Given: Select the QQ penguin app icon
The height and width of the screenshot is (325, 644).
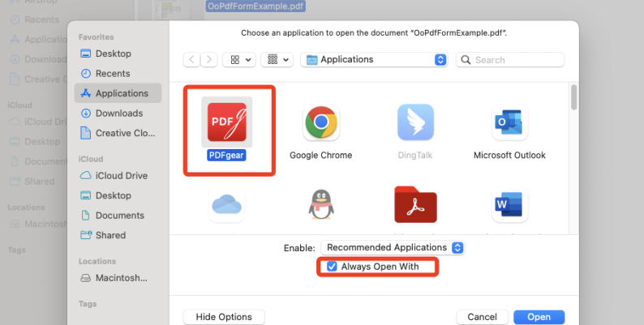Looking at the screenshot, I should pyautogui.click(x=321, y=204).
